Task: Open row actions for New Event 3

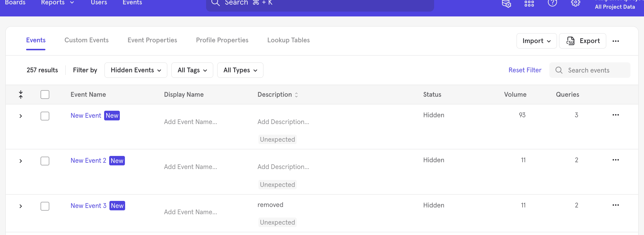Action: point(615,205)
